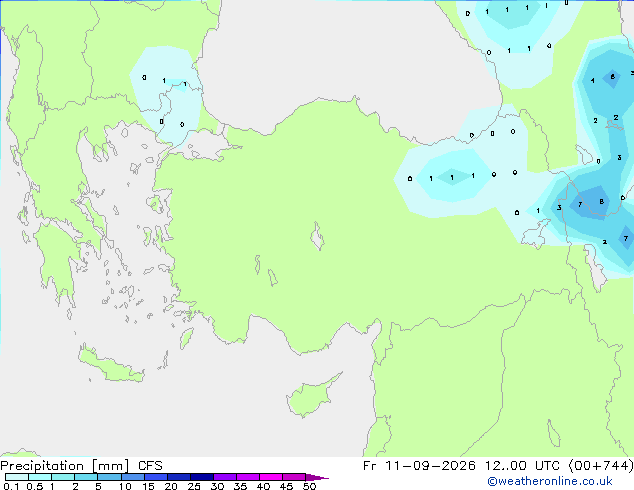Click the 25–30 mm dark blue swatch
The image size is (634, 490).
[201, 477]
